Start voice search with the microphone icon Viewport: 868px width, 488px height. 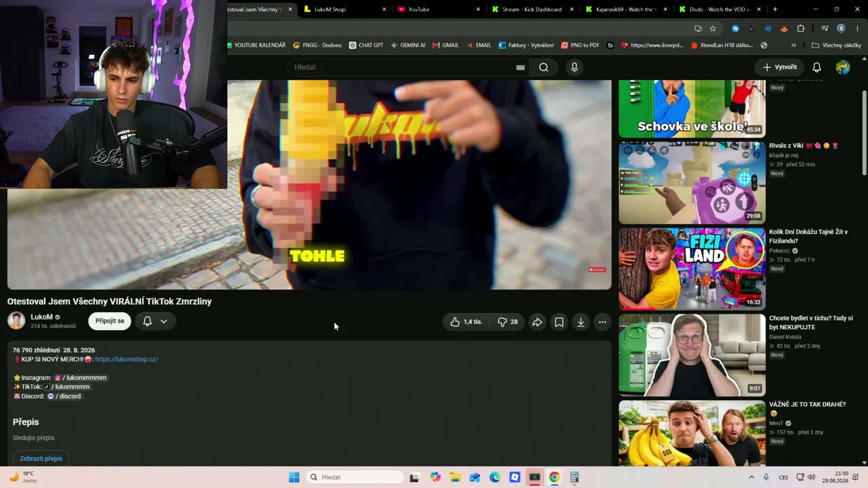click(574, 67)
